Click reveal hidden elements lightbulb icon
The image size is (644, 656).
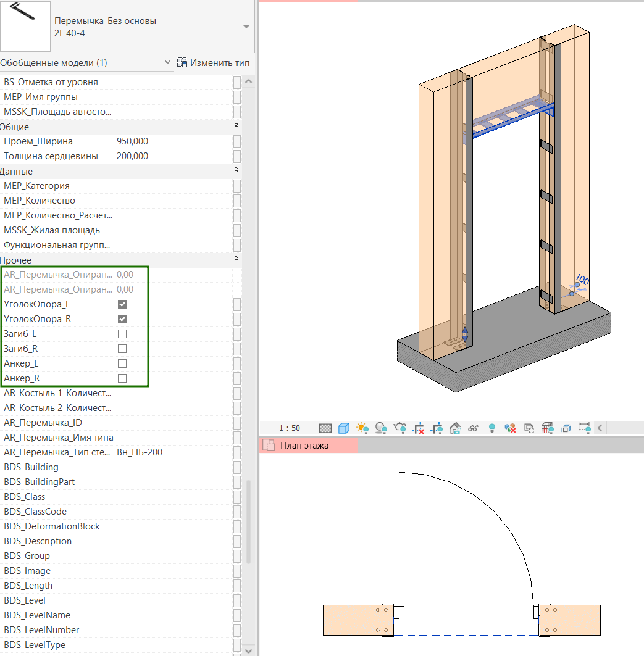[x=492, y=428]
